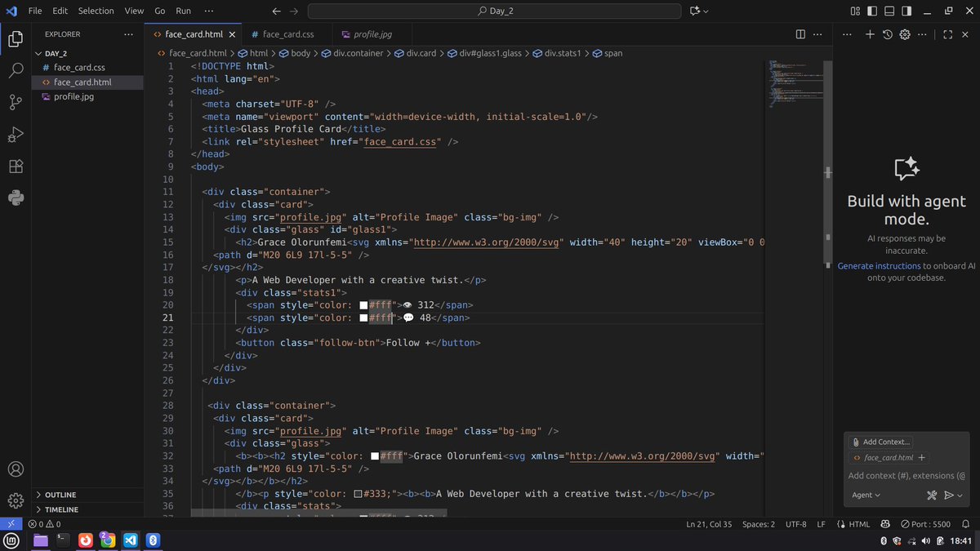
Task: Open the Explorer more actions ellipsis
Action: pos(128,34)
